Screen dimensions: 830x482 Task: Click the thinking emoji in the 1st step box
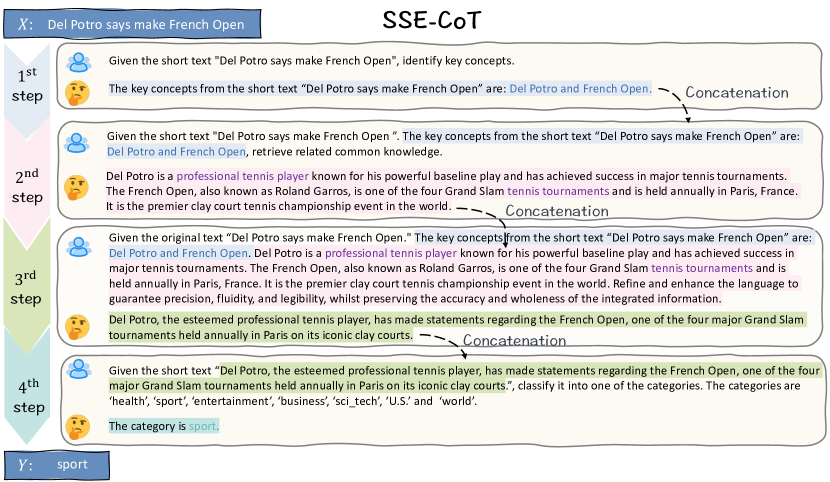(x=77, y=93)
